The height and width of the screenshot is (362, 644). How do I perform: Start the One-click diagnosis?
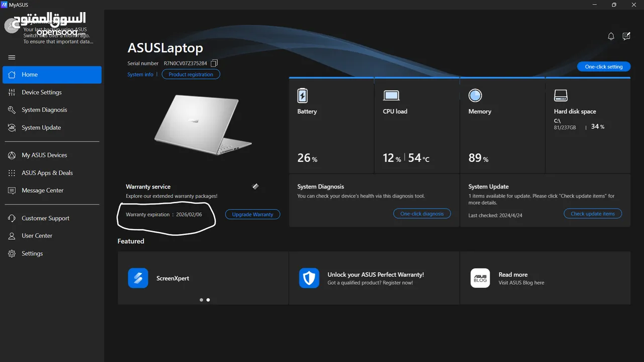coord(422,214)
